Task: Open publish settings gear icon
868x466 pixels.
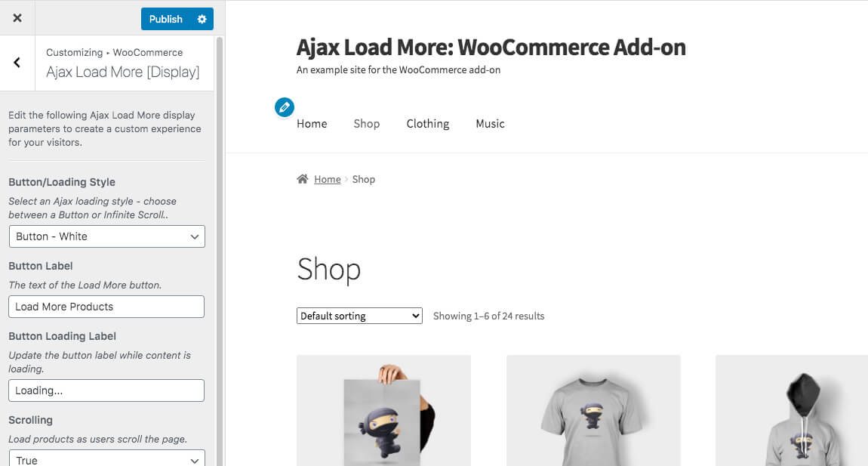Action: click(x=202, y=19)
